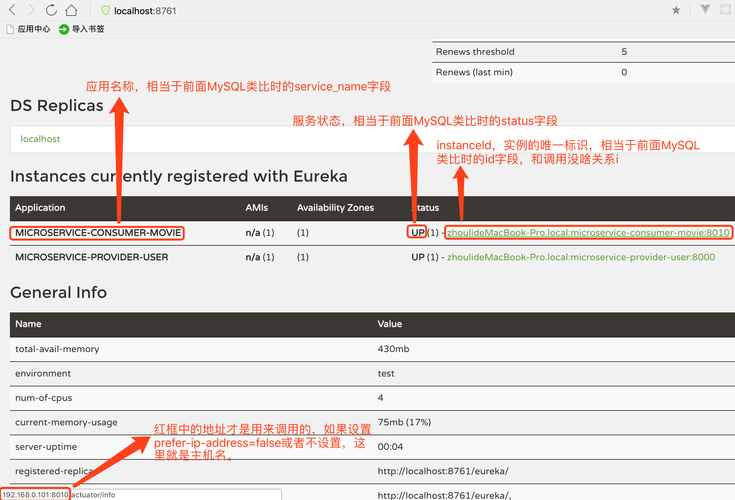Open the toolbar dropdown arrow next to star

pos(705,10)
